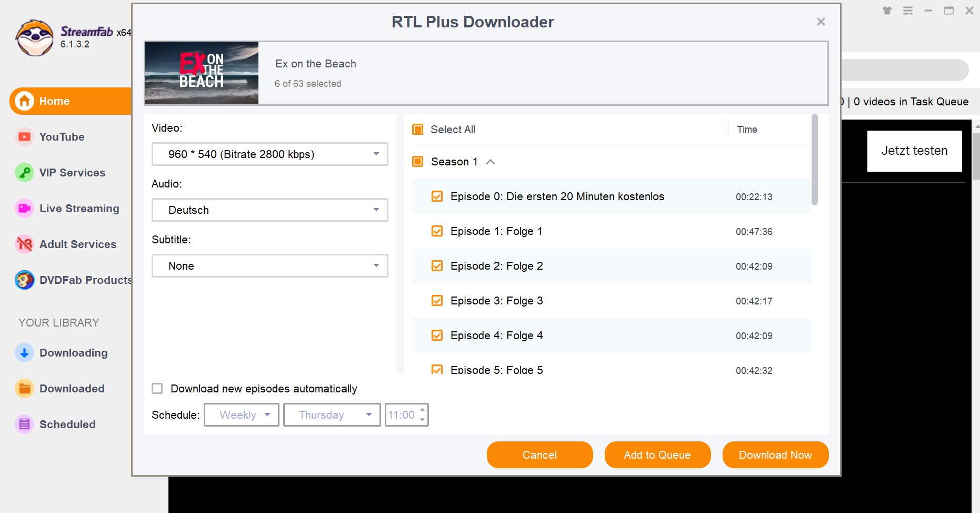
Task: Increase schedule time with up arrow
Action: pyautogui.click(x=422, y=410)
